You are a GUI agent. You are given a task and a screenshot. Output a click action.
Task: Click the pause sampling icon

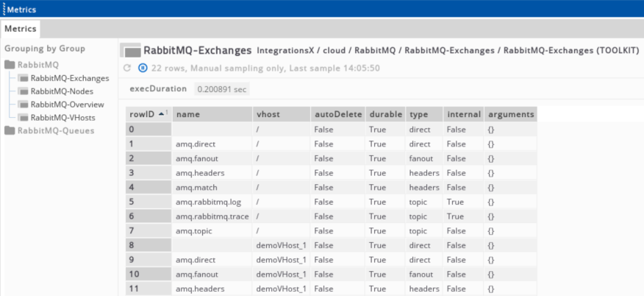(x=142, y=68)
